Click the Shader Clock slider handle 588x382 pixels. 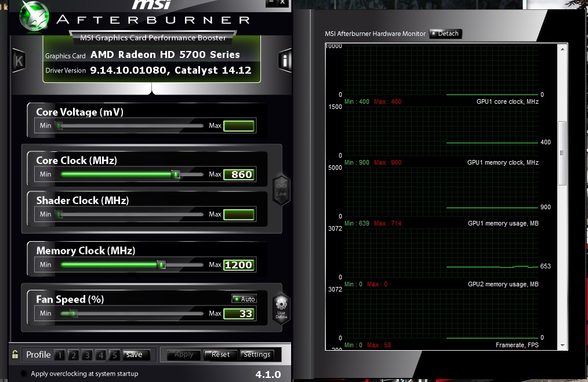point(59,214)
